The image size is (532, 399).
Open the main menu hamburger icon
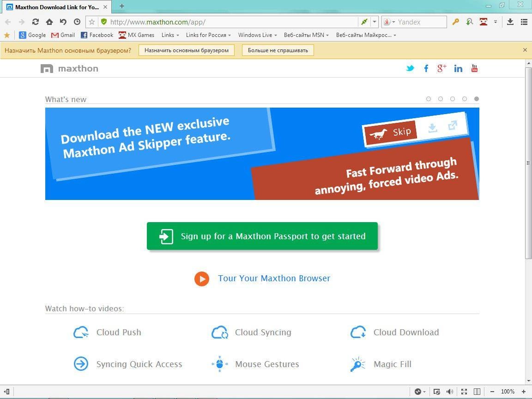(x=524, y=22)
